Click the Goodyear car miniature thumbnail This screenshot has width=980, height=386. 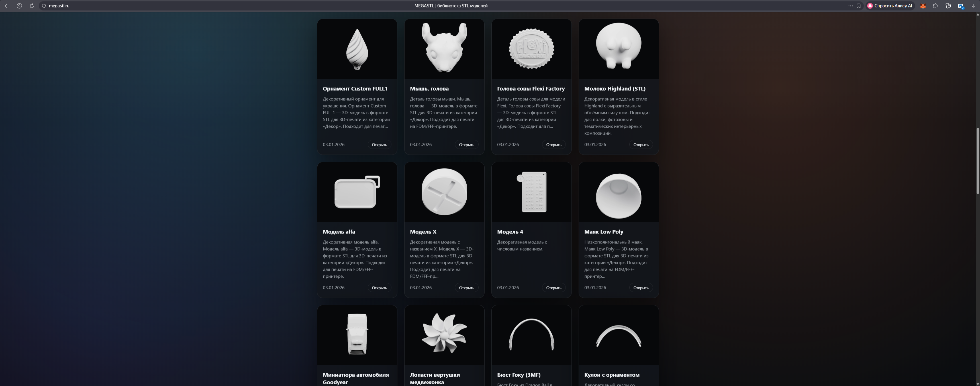pos(357,335)
